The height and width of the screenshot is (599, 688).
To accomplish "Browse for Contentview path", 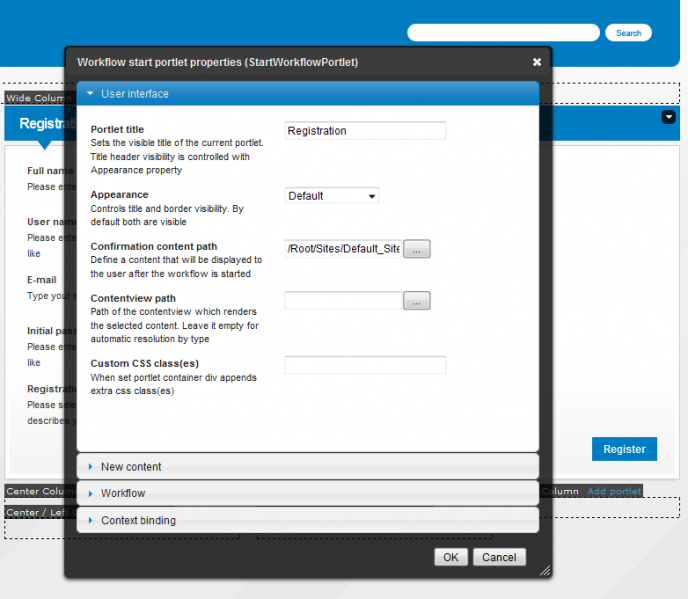I will click(417, 301).
